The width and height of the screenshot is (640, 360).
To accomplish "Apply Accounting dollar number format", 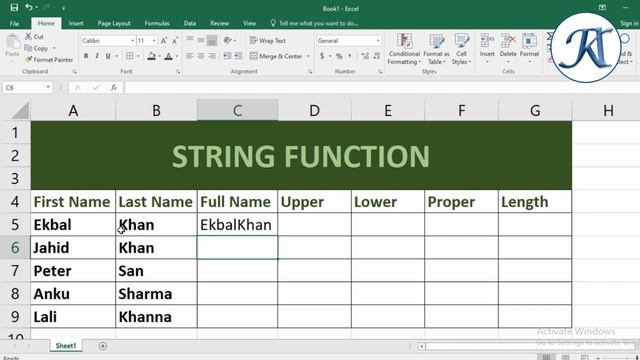I will 322,56.
